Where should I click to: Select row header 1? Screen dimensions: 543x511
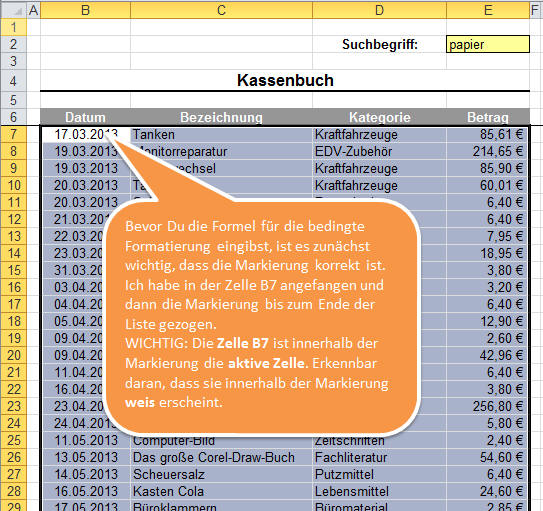point(13,27)
